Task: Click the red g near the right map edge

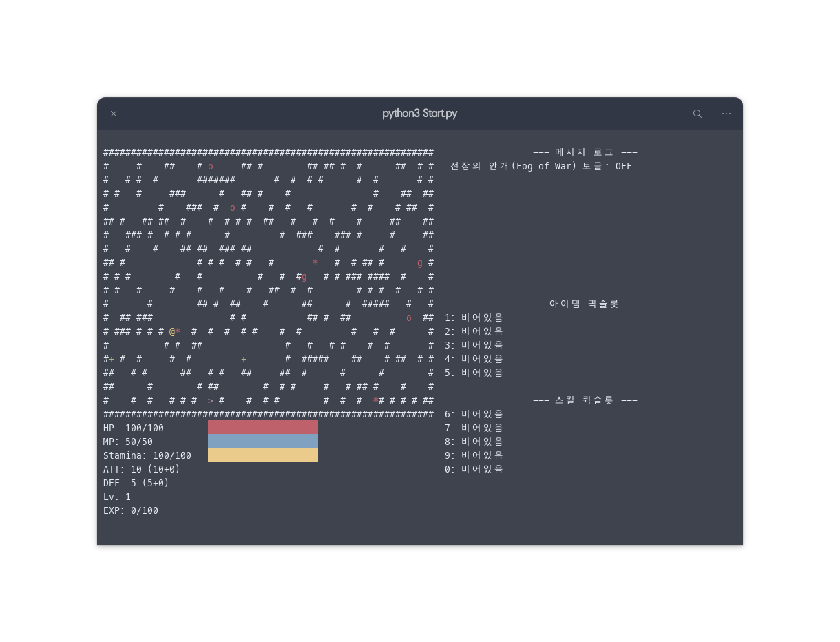Action: pos(420,262)
